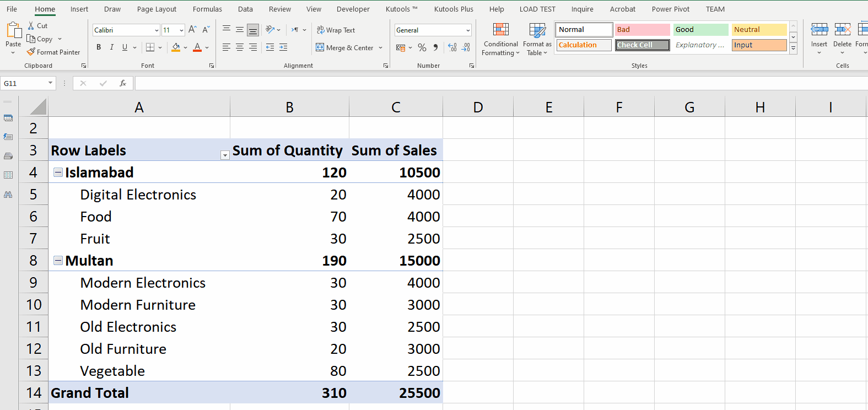The height and width of the screenshot is (410, 868).
Task: Click the Insert Function fx icon
Action: point(123,83)
